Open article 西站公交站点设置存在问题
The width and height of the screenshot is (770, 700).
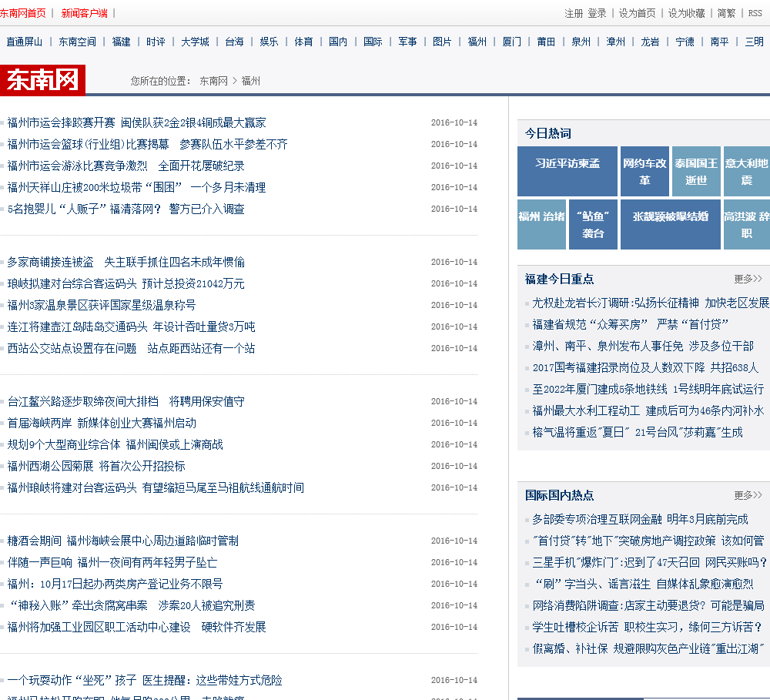click(131, 349)
